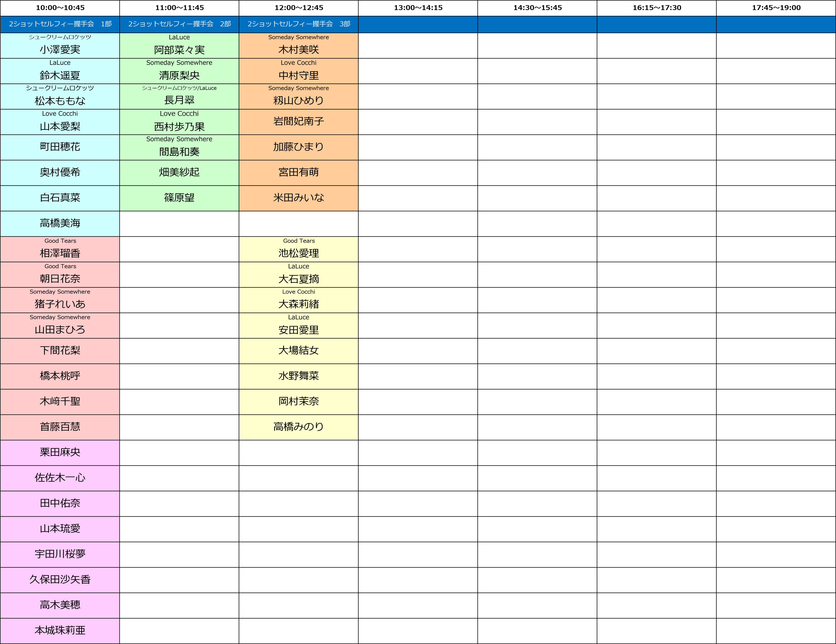Screen dimensions: 836x644
Task: Click the 小澤愛実 cell
Action: point(60,46)
